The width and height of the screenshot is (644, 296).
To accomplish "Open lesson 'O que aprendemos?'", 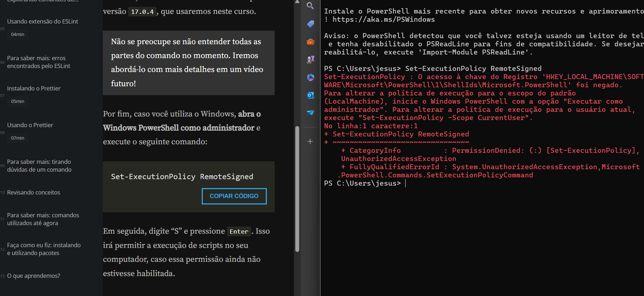I will [x=33, y=276].
